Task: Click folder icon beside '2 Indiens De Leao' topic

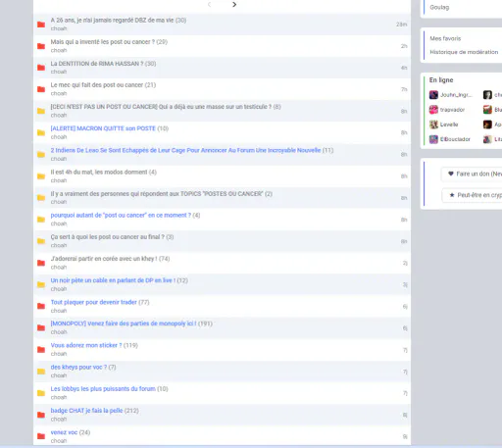Action: click(x=41, y=155)
